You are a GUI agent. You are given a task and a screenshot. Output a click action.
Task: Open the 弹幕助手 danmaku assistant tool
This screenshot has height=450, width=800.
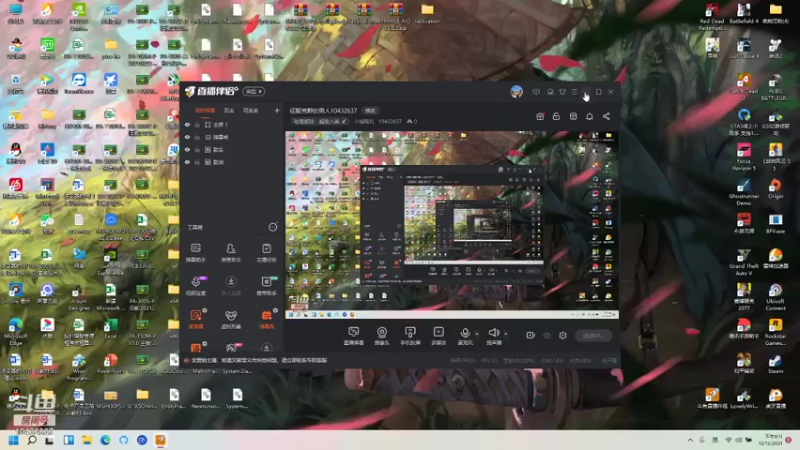[x=196, y=252]
